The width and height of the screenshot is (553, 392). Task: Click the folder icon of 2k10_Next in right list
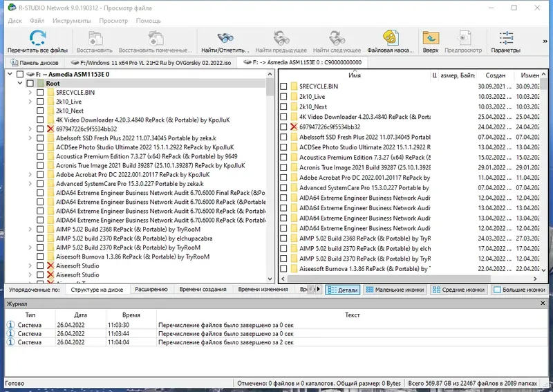point(294,106)
